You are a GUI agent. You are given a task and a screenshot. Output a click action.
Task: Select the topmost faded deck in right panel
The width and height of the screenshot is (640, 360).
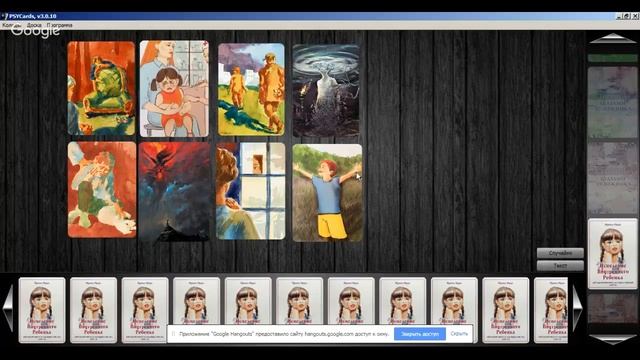[612, 102]
